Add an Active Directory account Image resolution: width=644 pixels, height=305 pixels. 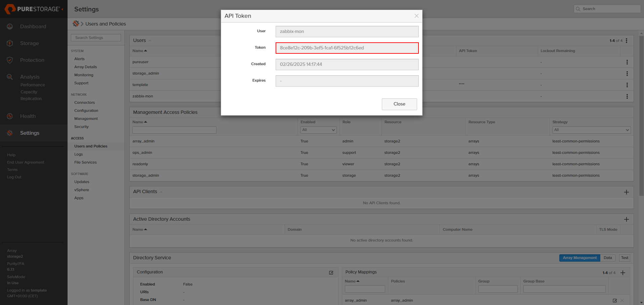point(627,219)
